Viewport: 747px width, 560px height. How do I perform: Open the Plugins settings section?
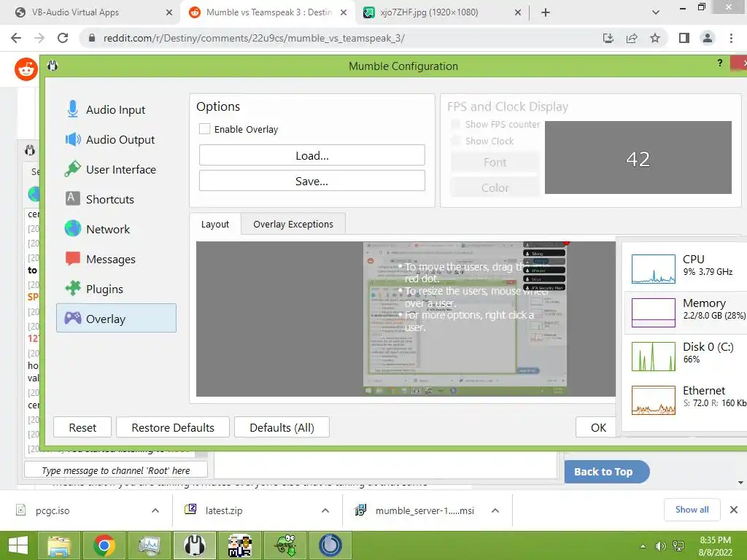click(116, 289)
